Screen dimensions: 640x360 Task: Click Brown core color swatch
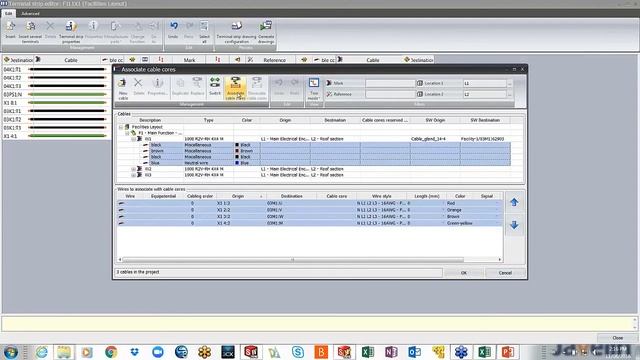pos(237,151)
